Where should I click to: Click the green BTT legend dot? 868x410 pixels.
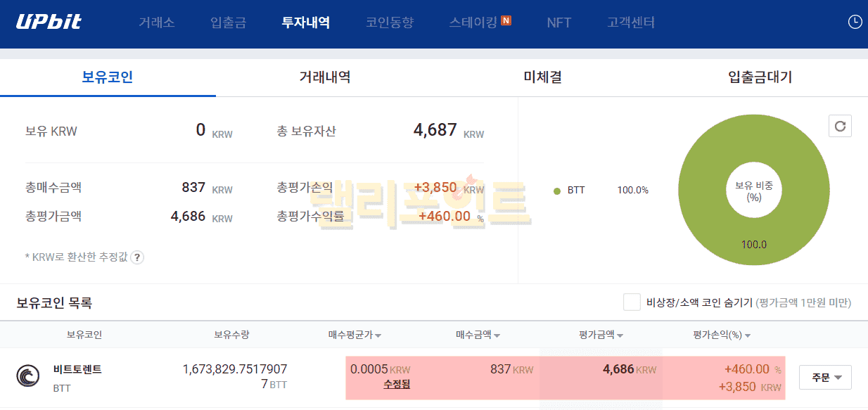[x=557, y=191]
